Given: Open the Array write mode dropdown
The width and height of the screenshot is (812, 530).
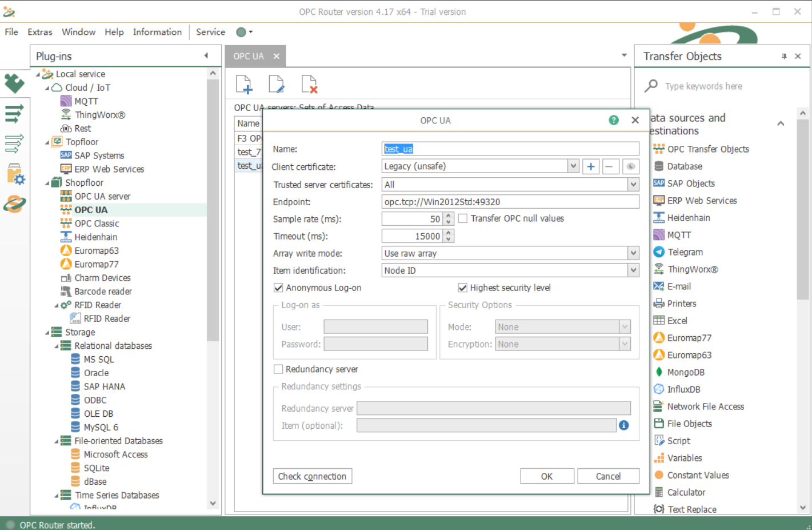Looking at the screenshot, I should pos(633,253).
